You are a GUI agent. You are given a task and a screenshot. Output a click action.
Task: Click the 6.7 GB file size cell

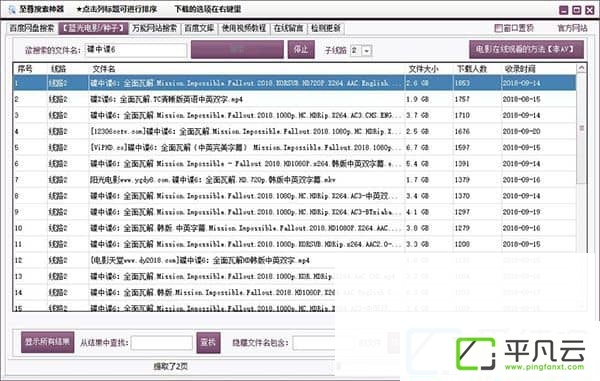417,147
